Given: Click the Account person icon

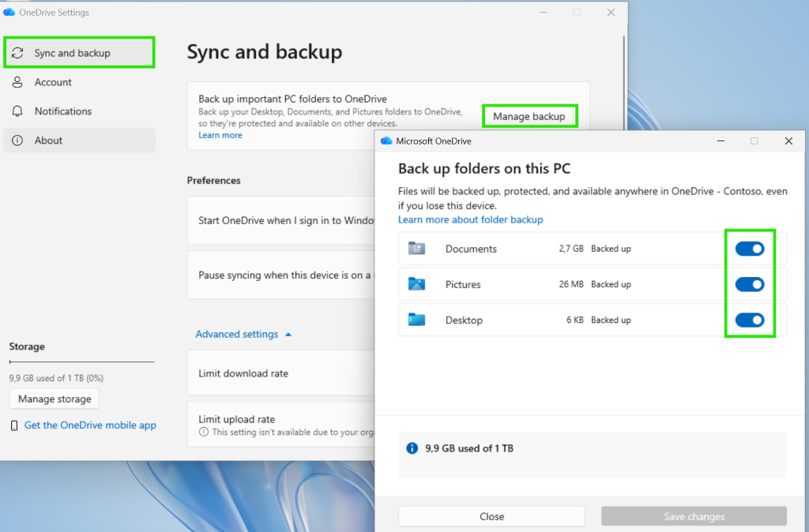Looking at the screenshot, I should 17,82.
